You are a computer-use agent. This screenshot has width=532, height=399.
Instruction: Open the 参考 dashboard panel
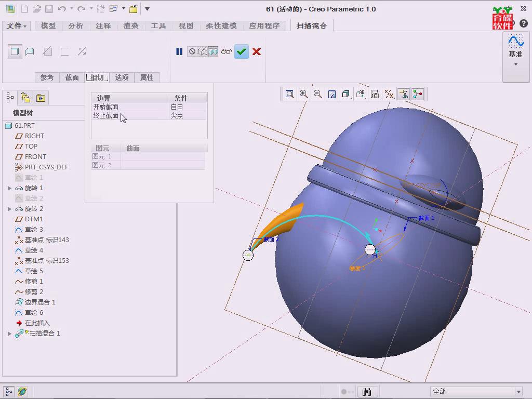tap(47, 78)
